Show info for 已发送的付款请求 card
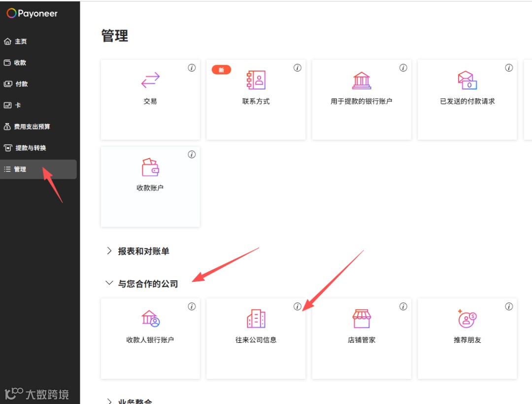This screenshot has height=404, width=532. point(509,68)
